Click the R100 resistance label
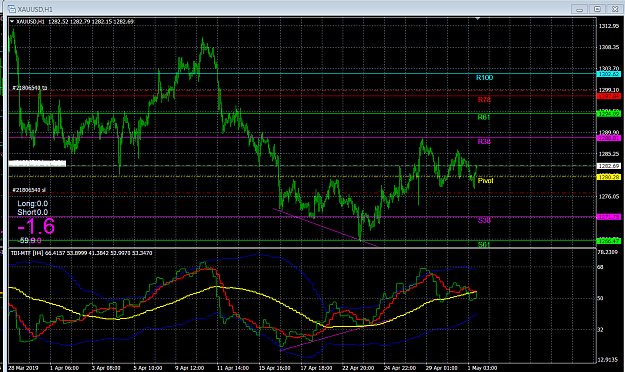 pos(484,77)
